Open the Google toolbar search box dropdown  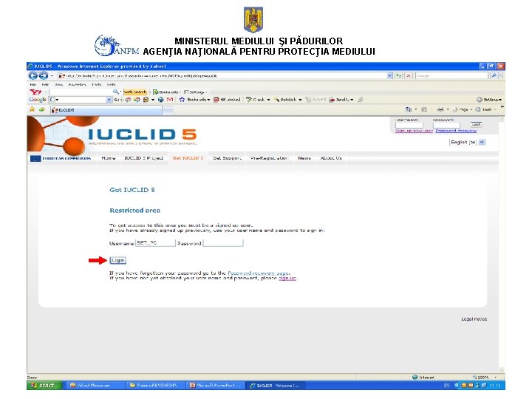click(109, 100)
